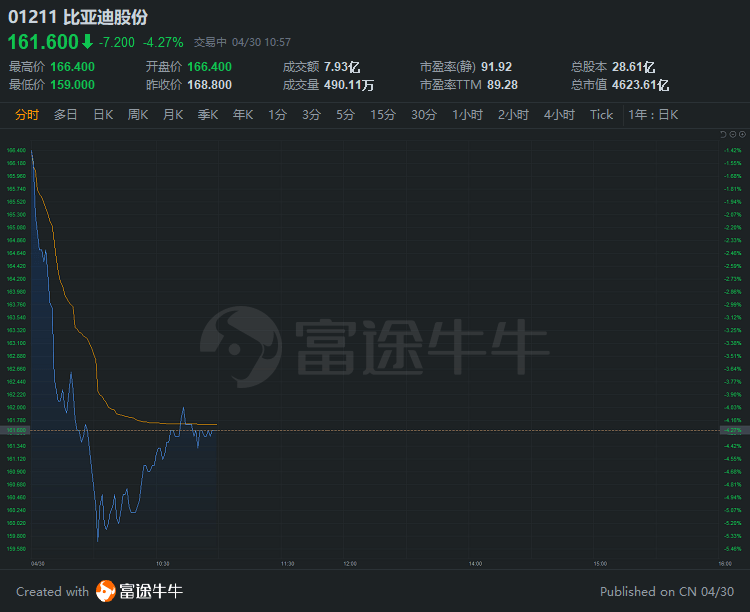Click the 最低价 value 159.000
The width and height of the screenshot is (750, 612).
click(73, 85)
